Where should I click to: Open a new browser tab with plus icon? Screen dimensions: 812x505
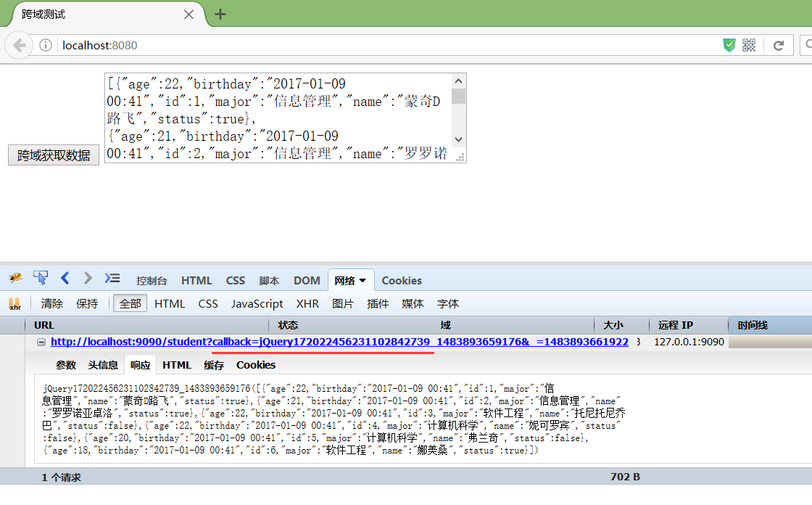[x=220, y=15]
